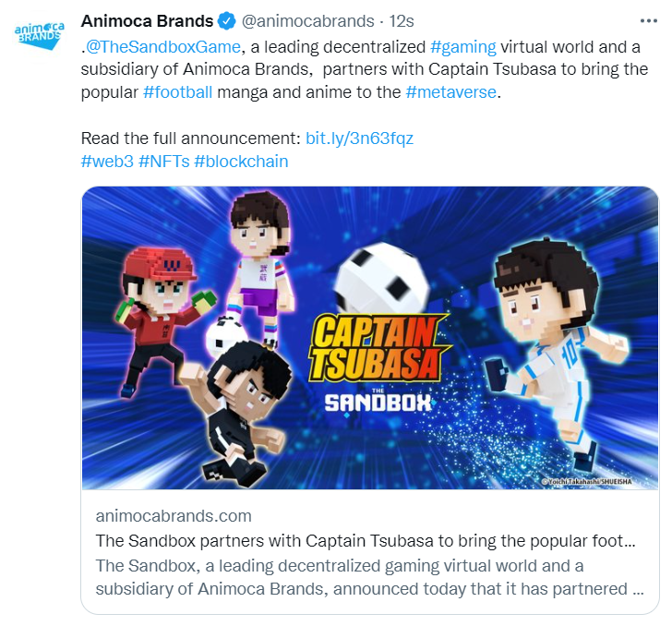Open the #web3 hashtag
This screenshot has height=626, width=672.
click(x=107, y=162)
